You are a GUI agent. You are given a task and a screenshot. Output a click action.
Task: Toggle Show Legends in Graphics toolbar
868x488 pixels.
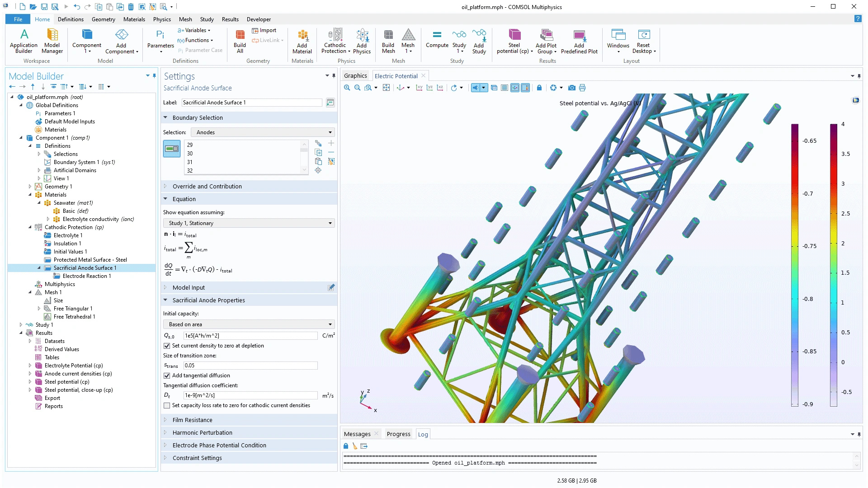[525, 88]
